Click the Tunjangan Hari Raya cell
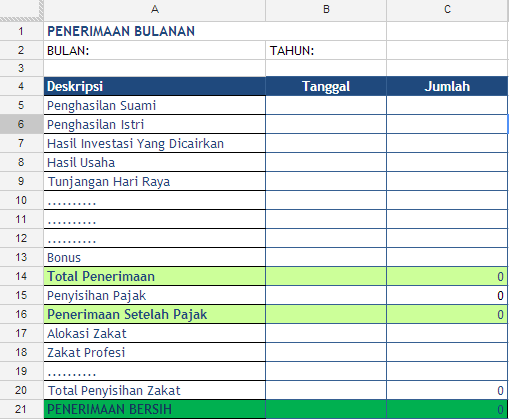Viewport: 509px width, 419px height. pyautogui.click(x=155, y=181)
